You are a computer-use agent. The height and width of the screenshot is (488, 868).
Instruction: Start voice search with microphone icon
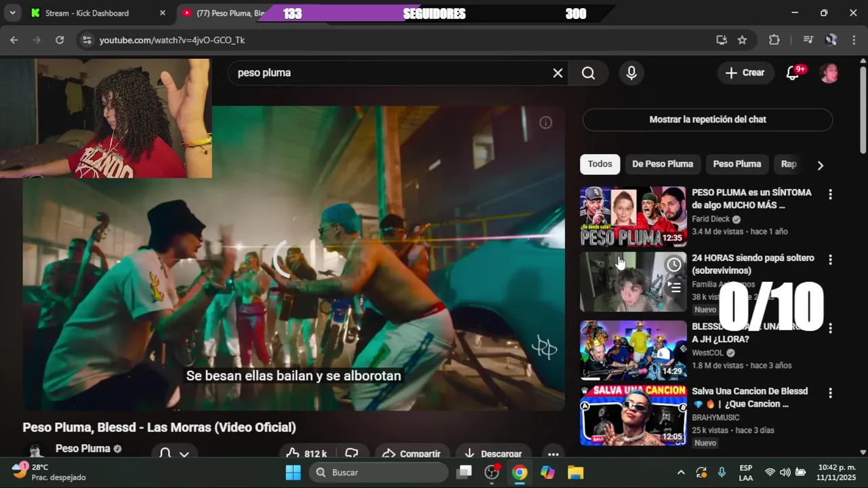(x=631, y=73)
